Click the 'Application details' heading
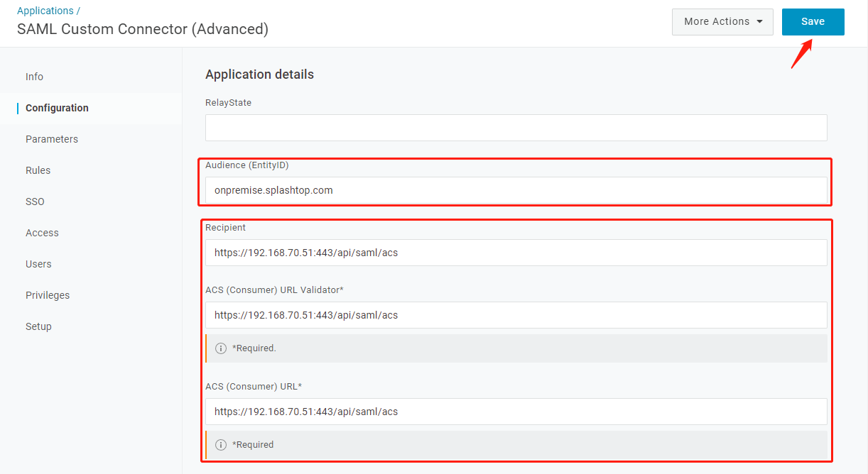This screenshot has height=474, width=868. (x=259, y=75)
